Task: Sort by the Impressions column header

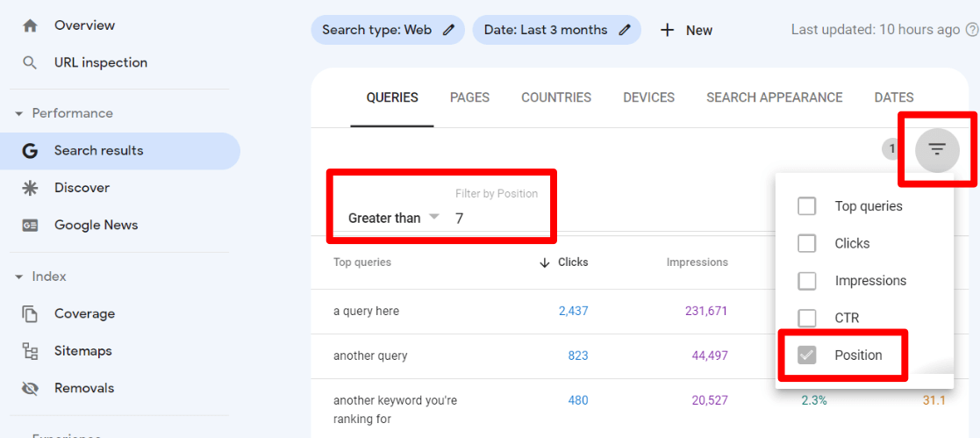Action: (697, 262)
